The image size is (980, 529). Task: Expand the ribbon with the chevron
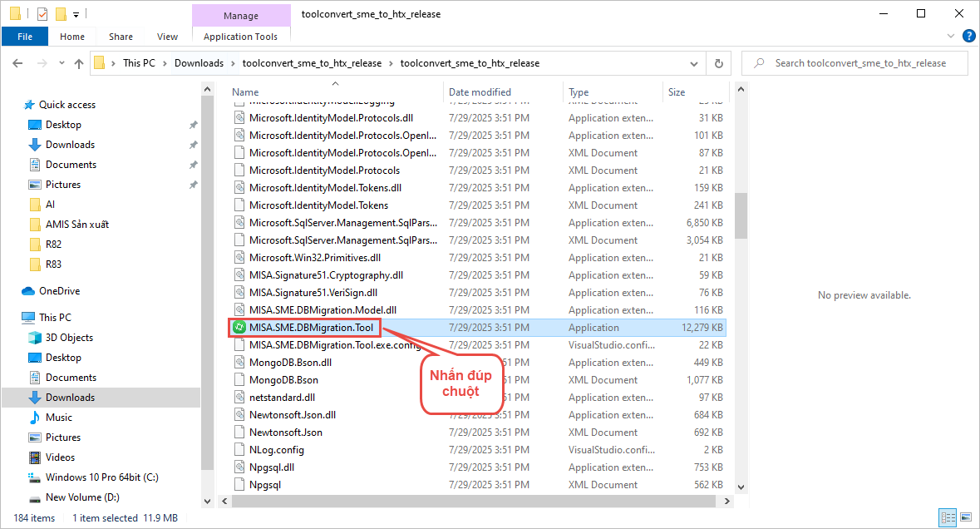pyautogui.click(x=951, y=37)
